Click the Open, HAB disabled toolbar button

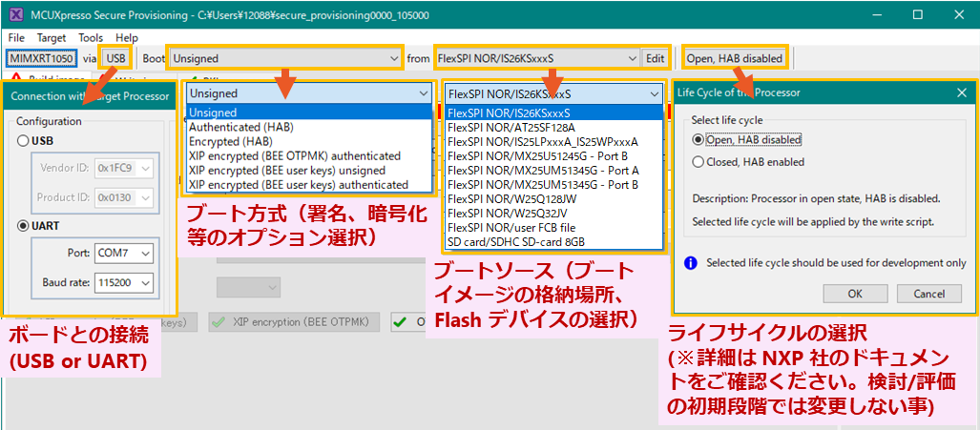point(735,58)
